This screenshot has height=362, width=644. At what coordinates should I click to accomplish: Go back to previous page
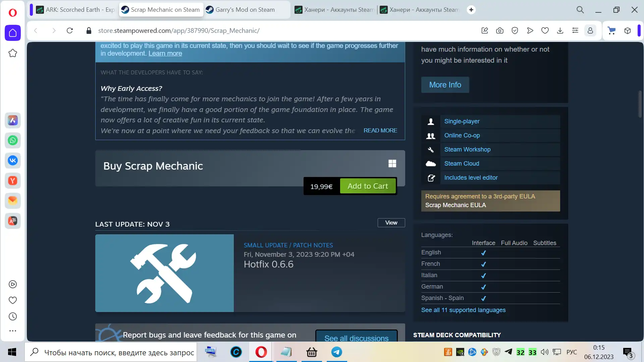coord(36,31)
